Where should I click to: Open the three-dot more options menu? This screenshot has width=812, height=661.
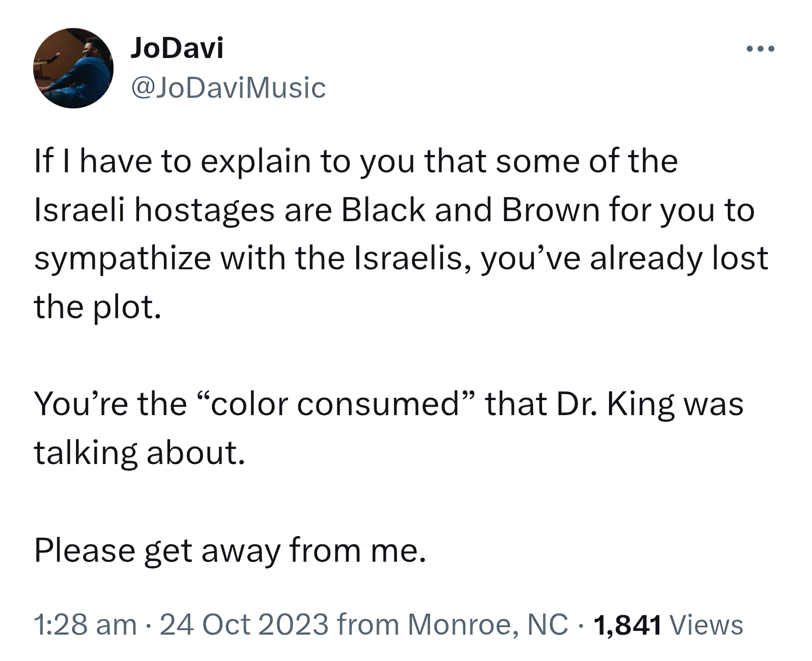coord(760,49)
